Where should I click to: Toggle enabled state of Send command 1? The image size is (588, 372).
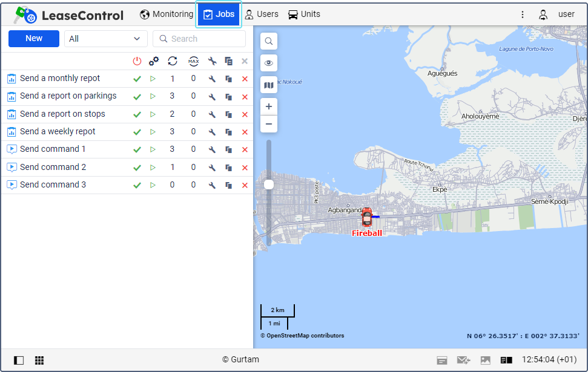[x=137, y=149]
